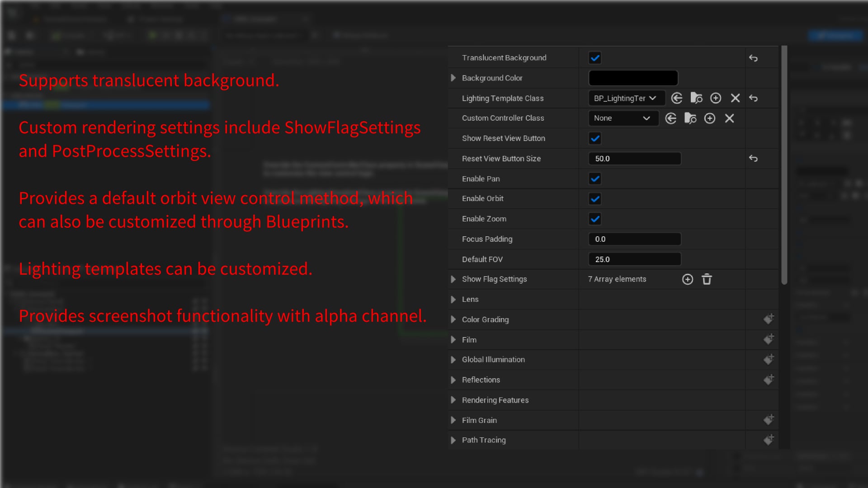
Task: Browse to Lighting Template Class in content browser
Action: click(x=696, y=98)
